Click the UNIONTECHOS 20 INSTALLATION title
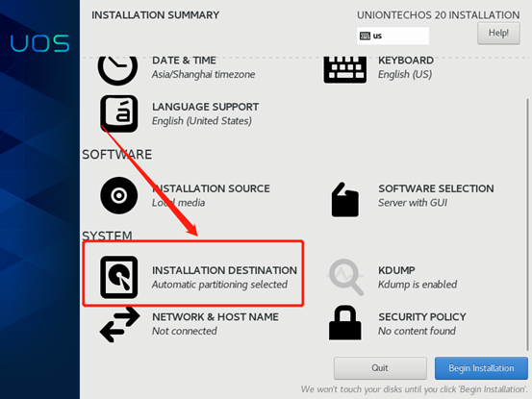Viewport: 532px width, 399px height. [438, 15]
